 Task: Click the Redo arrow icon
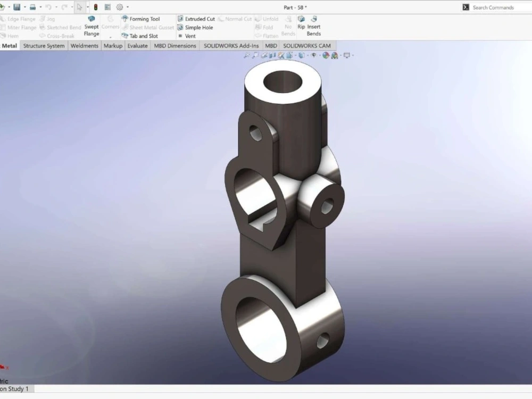click(64, 7)
